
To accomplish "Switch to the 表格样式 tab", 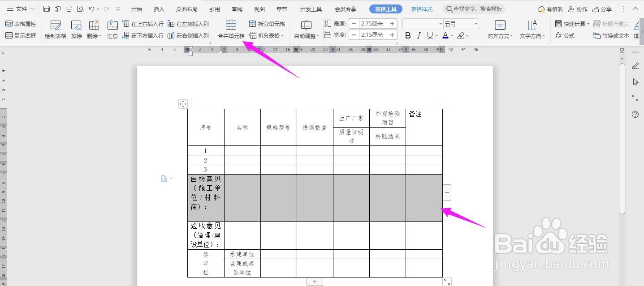I will pyautogui.click(x=422, y=9).
